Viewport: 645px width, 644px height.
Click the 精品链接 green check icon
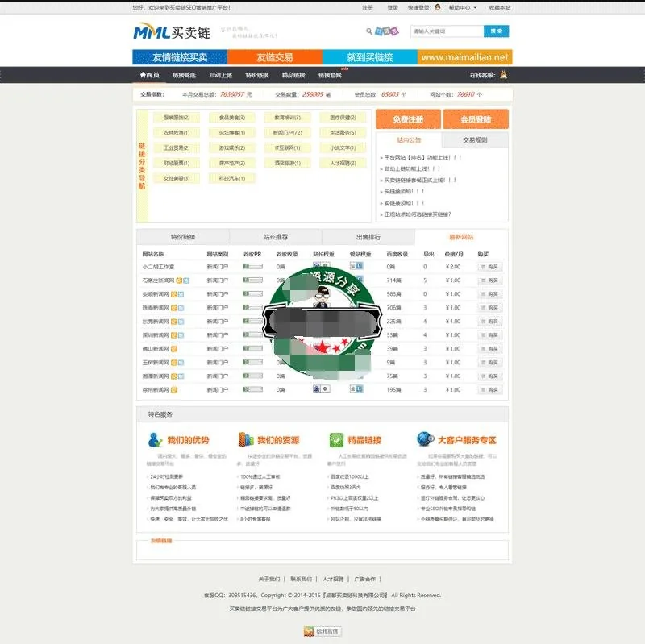[335, 440]
